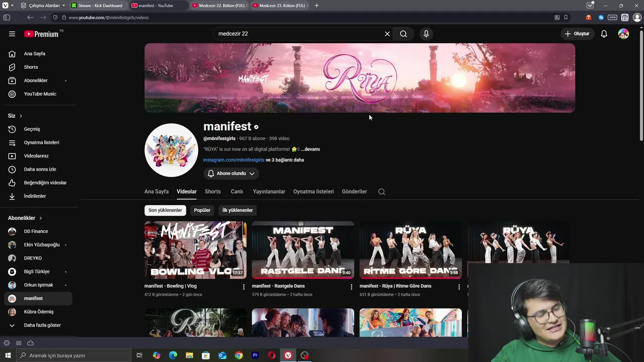Switch to the Canlı tab
This screenshot has height=362, width=644.
[237, 192]
